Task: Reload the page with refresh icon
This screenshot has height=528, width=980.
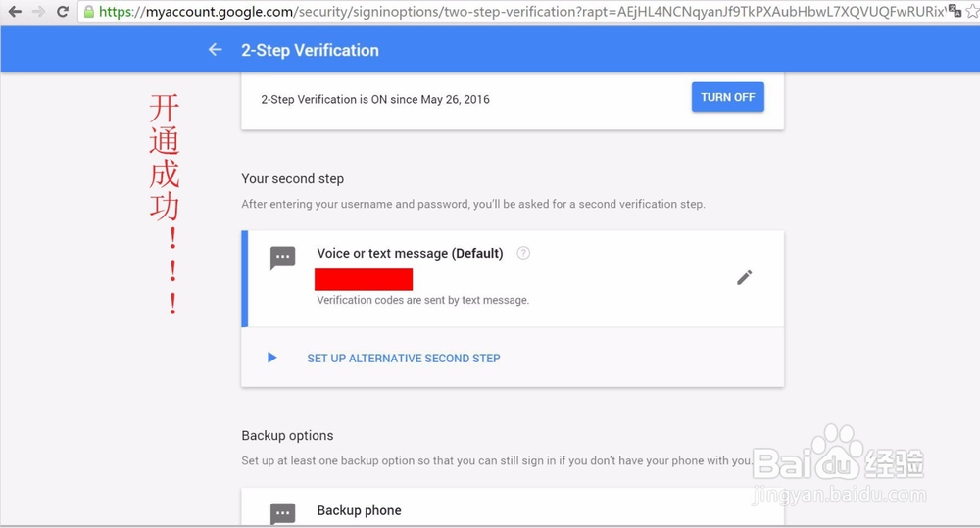Action: click(x=62, y=11)
